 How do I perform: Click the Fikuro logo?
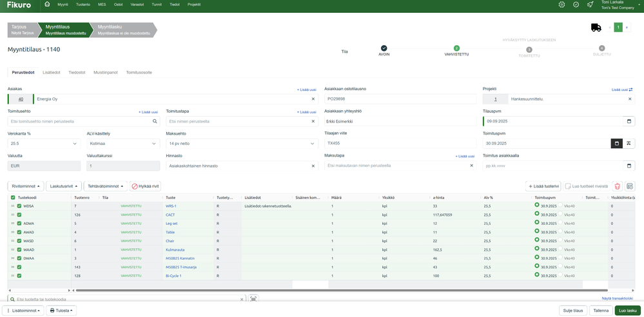click(x=19, y=5)
